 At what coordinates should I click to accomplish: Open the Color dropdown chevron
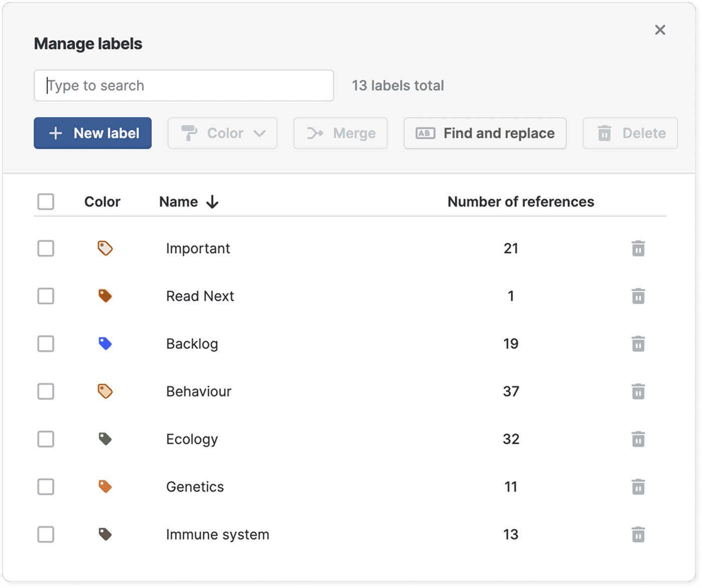coord(260,133)
